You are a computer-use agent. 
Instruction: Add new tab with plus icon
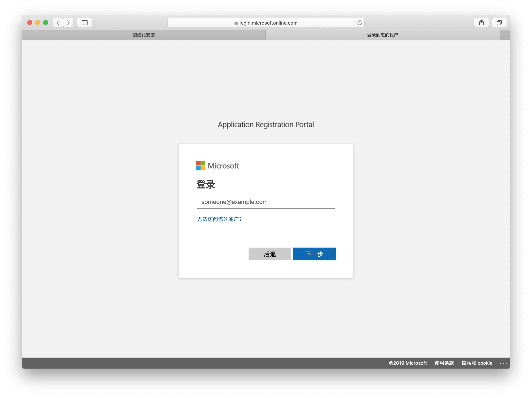point(505,35)
